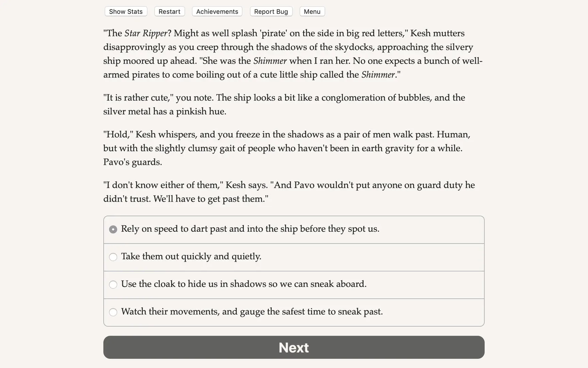Image resolution: width=588 pixels, height=368 pixels.
Task: Click the paragraph starting 'It is rather cute'
Action: click(284, 104)
